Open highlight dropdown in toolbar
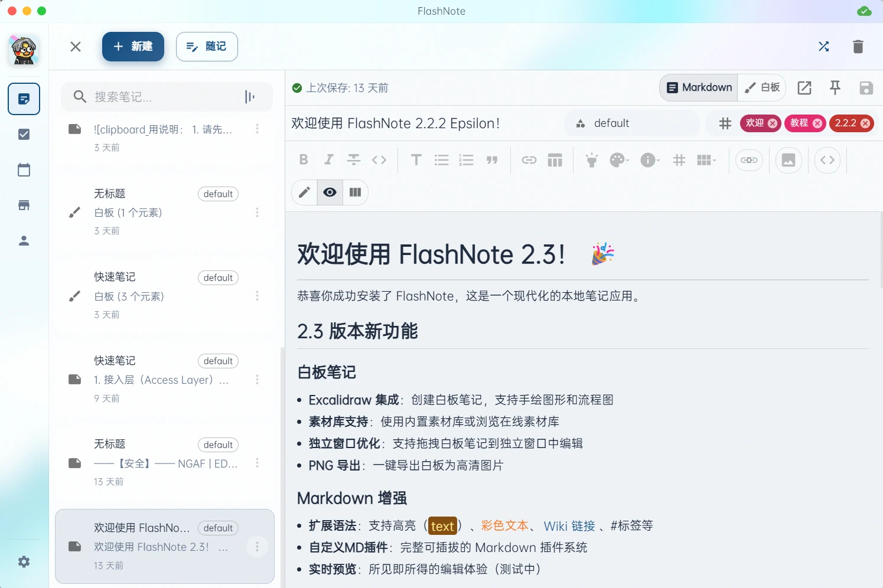 (x=592, y=160)
